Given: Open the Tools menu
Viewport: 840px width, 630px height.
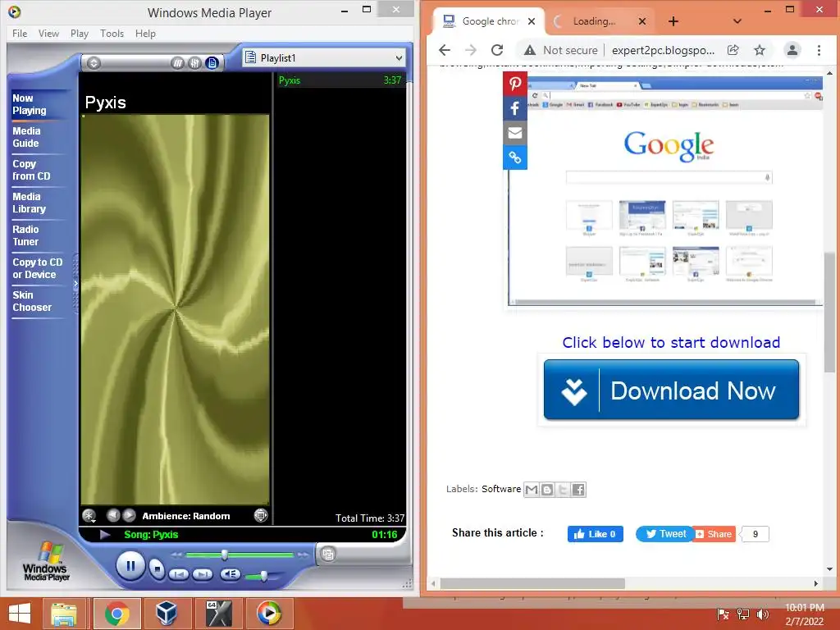Looking at the screenshot, I should coord(112,33).
